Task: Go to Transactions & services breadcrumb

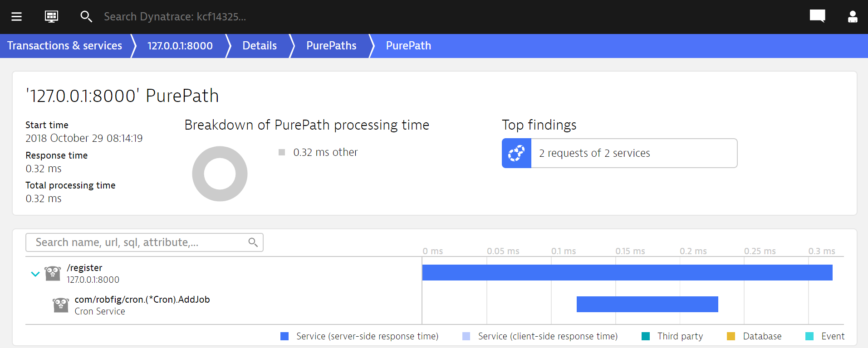Action: [x=64, y=46]
